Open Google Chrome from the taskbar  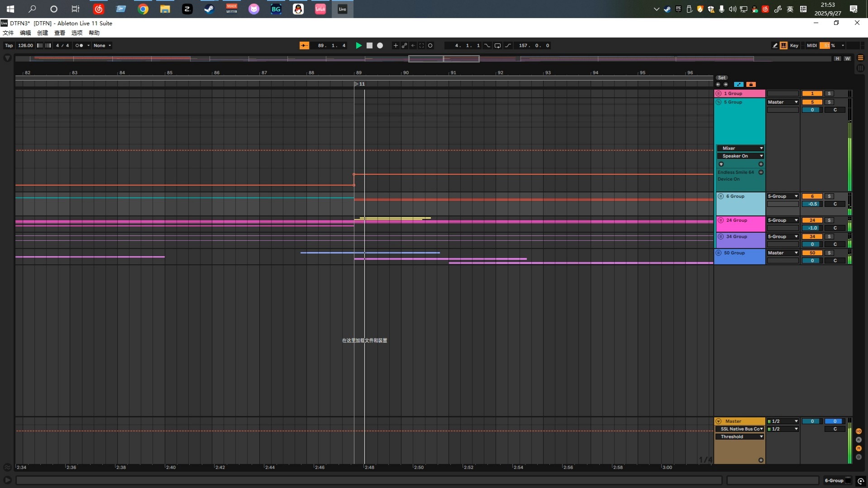tap(143, 9)
